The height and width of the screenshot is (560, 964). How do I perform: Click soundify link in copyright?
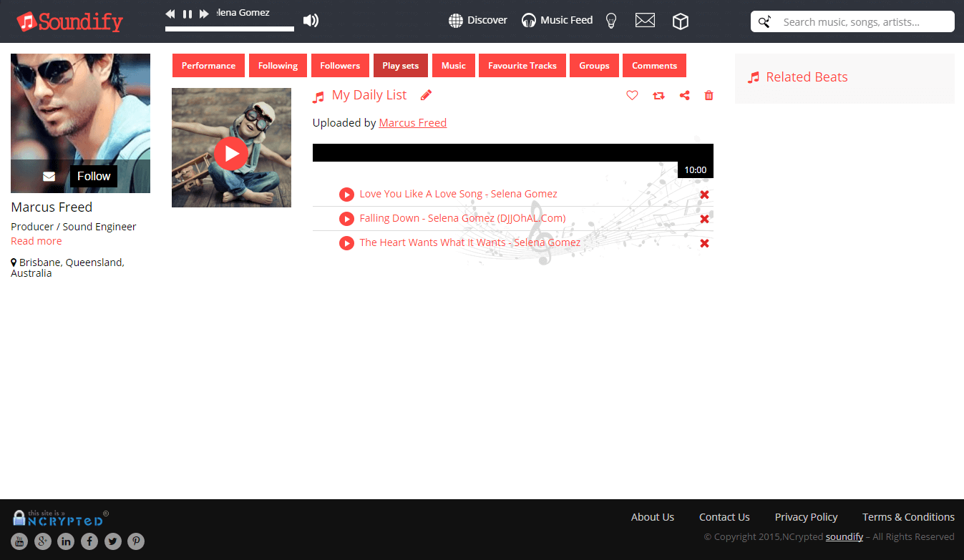pyautogui.click(x=844, y=536)
